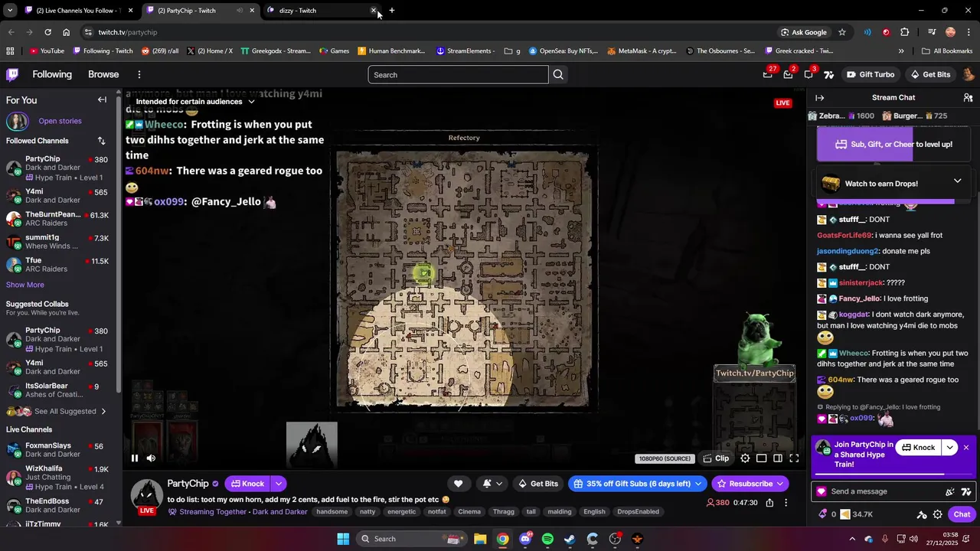Share the stream with share icon
The image size is (980, 551).
click(x=769, y=503)
